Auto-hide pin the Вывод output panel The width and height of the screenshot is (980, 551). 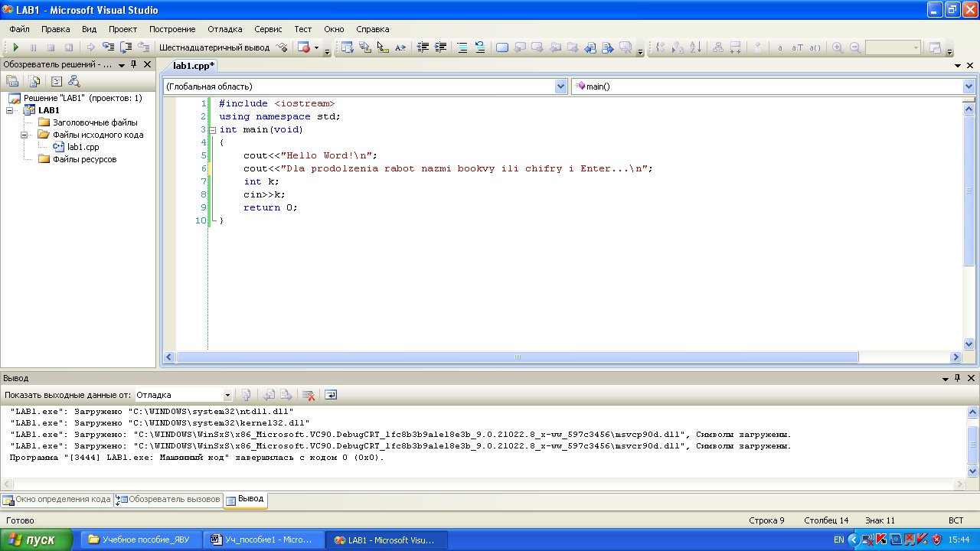click(957, 378)
